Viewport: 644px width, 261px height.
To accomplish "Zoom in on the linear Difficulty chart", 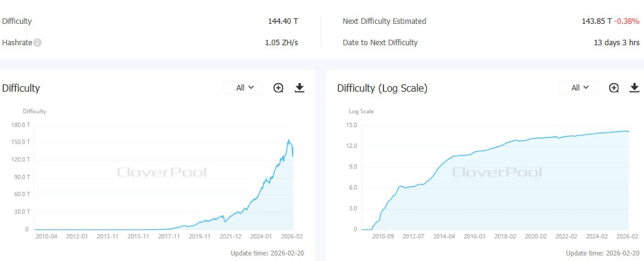I will [x=278, y=88].
